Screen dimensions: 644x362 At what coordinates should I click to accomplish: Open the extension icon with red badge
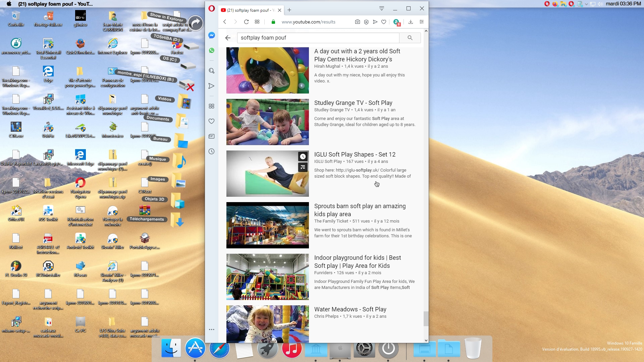point(396,22)
